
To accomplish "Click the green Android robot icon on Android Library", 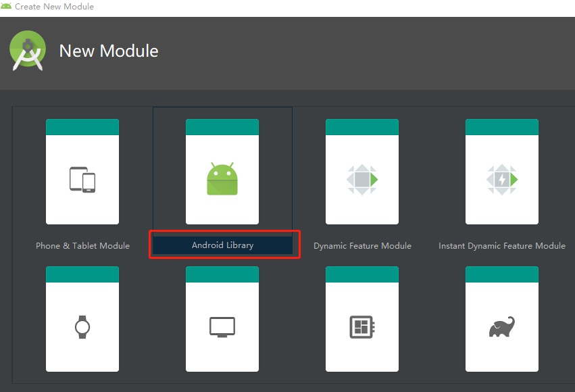I will coord(222,178).
